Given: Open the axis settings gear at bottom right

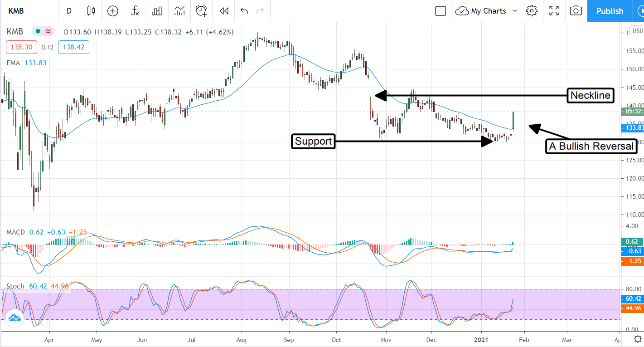Looking at the screenshot, I should tap(637, 338).
